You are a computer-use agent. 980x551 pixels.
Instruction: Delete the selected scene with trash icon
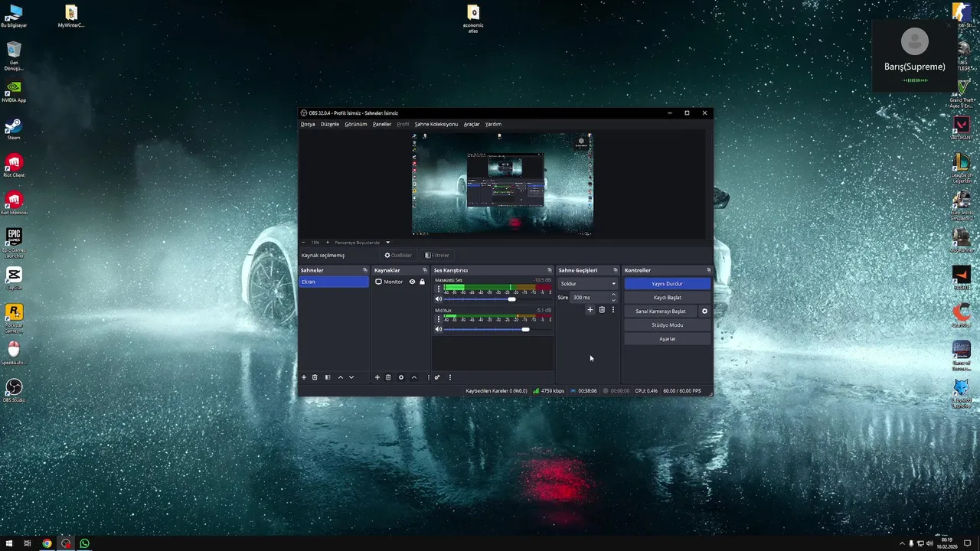click(315, 377)
